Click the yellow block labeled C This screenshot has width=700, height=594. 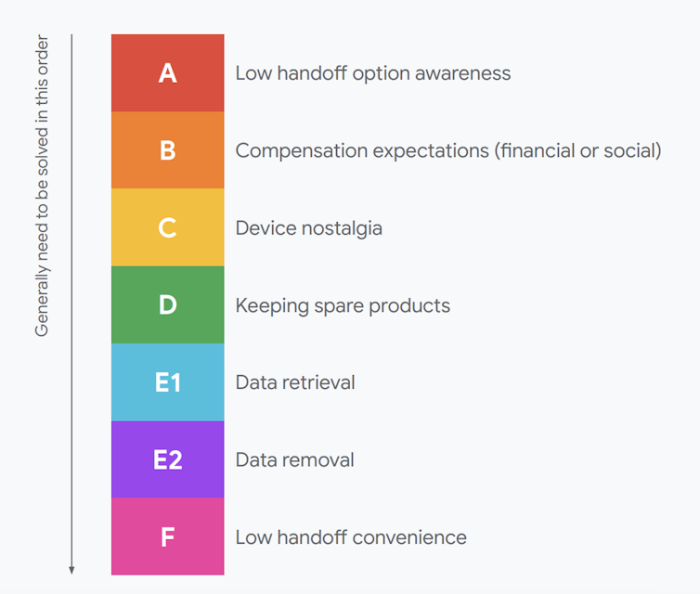(167, 227)
